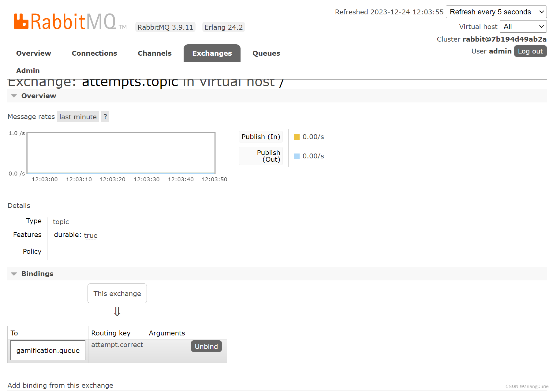The image size is (553, 392).
Task: Collapse the Overview section triangle
Action: point(14,96)
